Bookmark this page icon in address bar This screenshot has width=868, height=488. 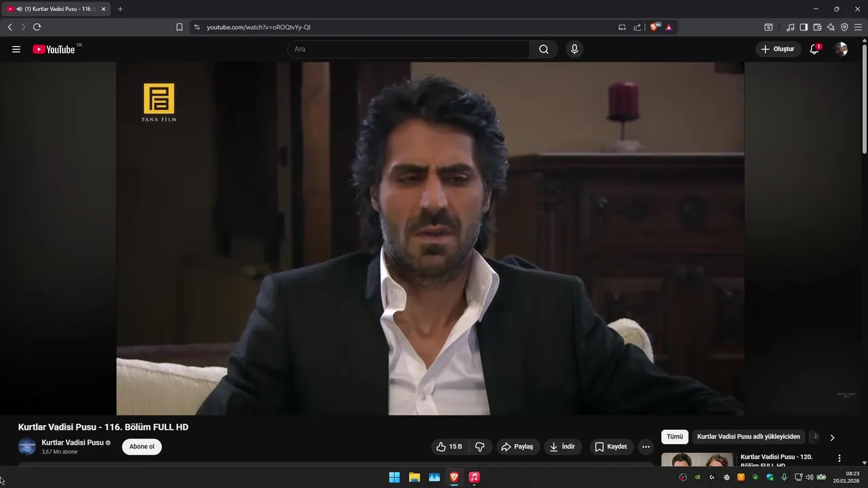click(179, 27)
